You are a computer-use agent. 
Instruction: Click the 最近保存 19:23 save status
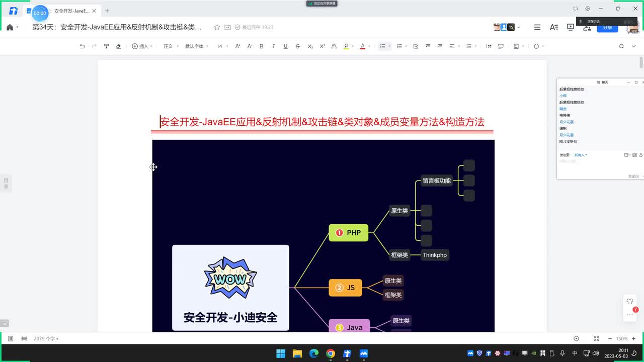tap(254, 27)
